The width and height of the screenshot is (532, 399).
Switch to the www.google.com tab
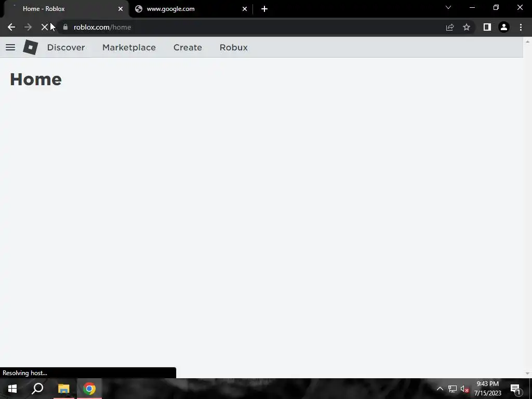click(x=190, y=9)
